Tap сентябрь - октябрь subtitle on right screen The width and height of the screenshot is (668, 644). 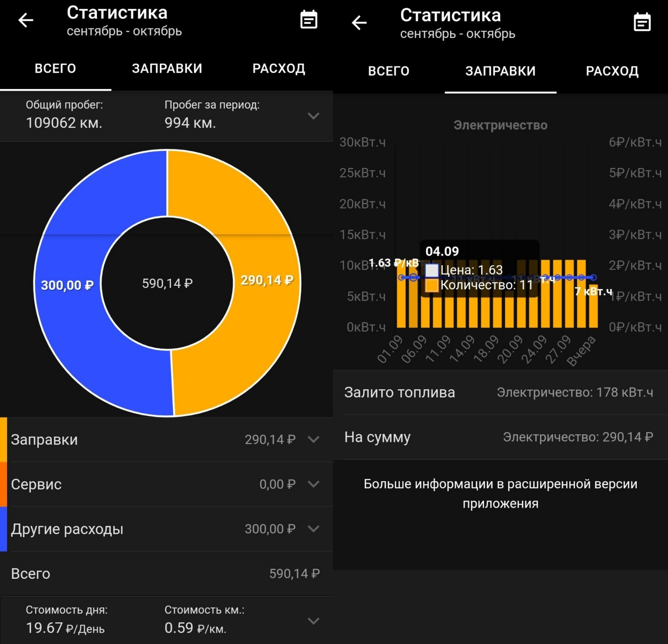(x=458, y=34)
